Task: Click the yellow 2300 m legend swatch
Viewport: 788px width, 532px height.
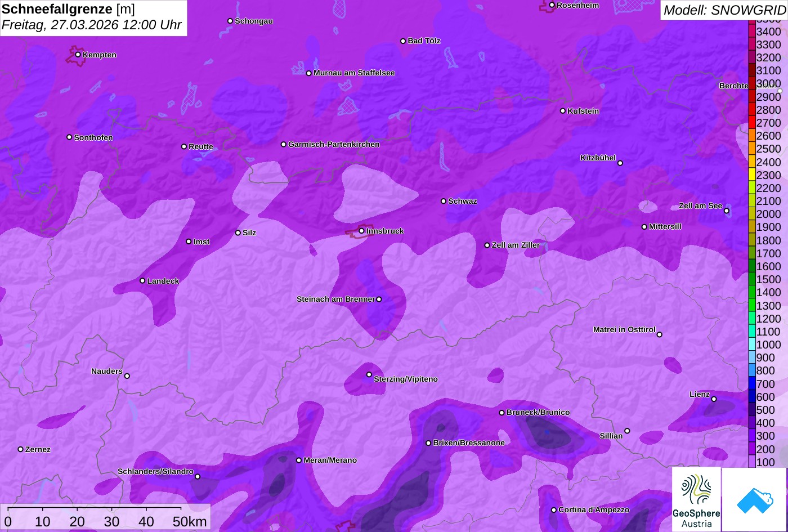Action: point(751,175)
